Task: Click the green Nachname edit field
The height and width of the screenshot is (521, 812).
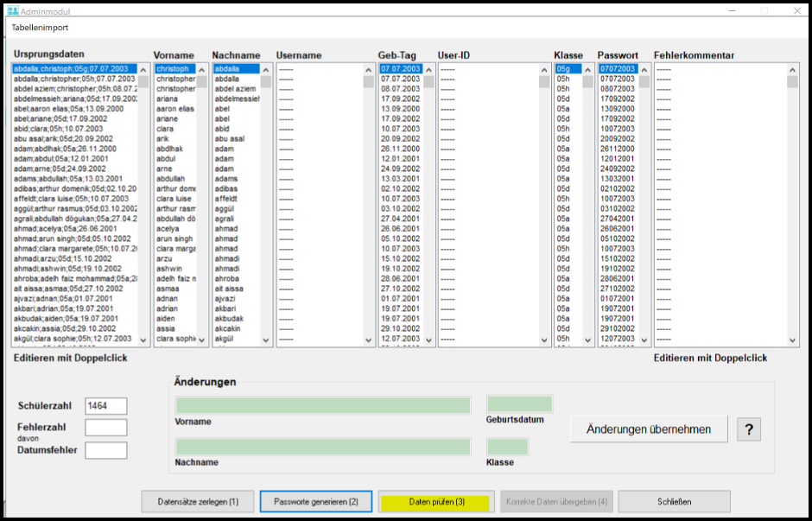Action: (322, 447)
